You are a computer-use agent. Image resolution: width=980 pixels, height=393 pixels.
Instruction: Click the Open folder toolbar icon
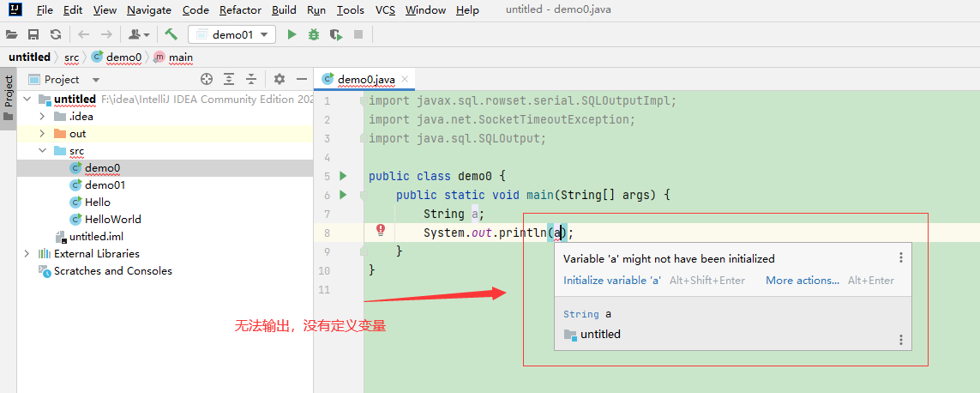tap(12, 35)
